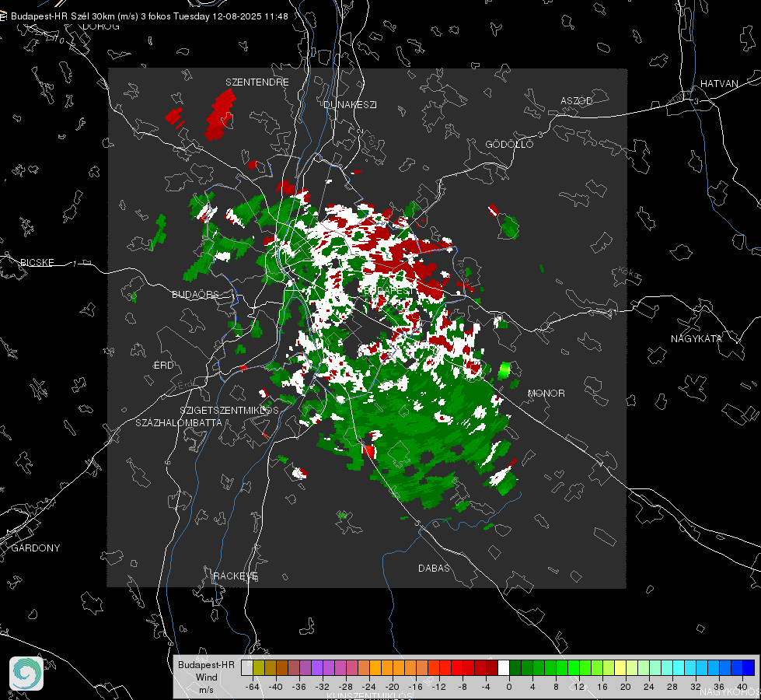Click the white zero-value legend swatch
This screenshot has width=761, height=700.
click(504, 667)
